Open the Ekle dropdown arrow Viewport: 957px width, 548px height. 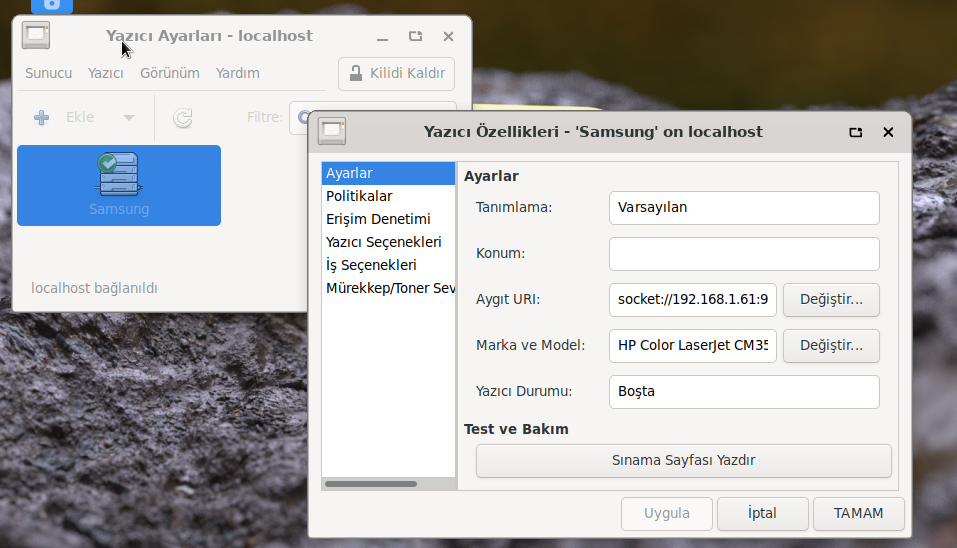(x=129, y=117)
